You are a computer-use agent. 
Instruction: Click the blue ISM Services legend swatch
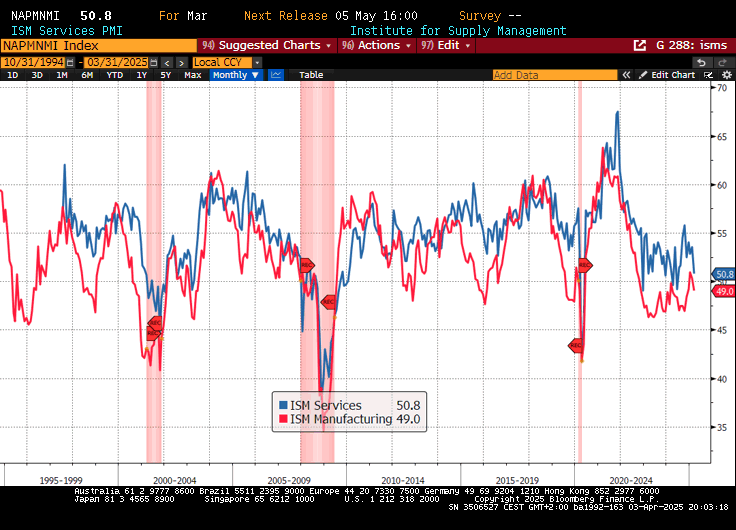point(283,405)
